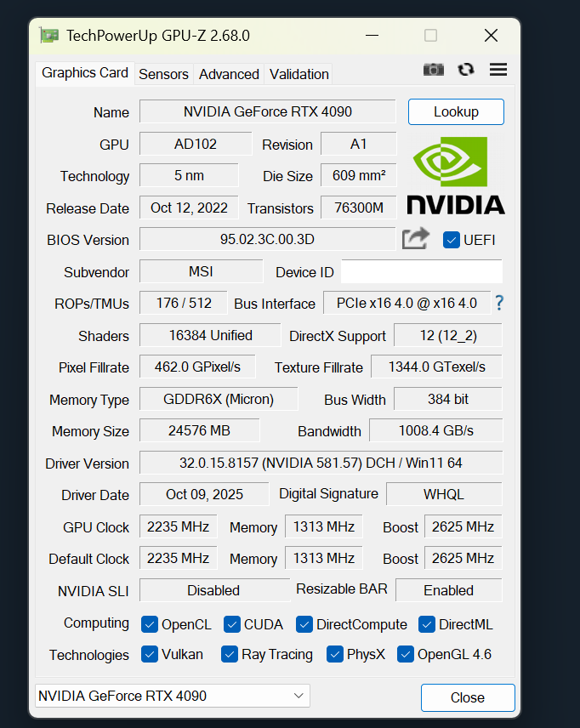The height and width of the screenshot is (728, 580).
Task: Click the Shaders value 16384 Unified
Action: (x=210, y=335)
